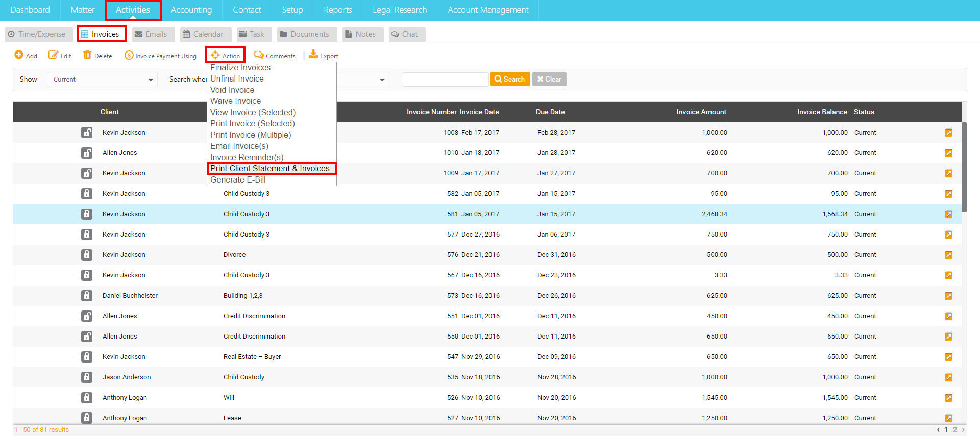Viewport: 980px width, 440px height.
Task: Open invoice 577 detail arrow icon
Action: click(x=948, y=235)
